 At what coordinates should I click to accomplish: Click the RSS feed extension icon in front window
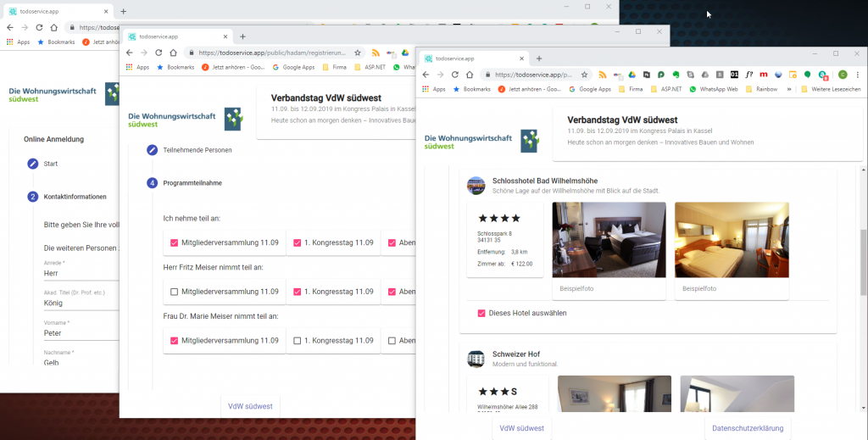click(603, 75)
